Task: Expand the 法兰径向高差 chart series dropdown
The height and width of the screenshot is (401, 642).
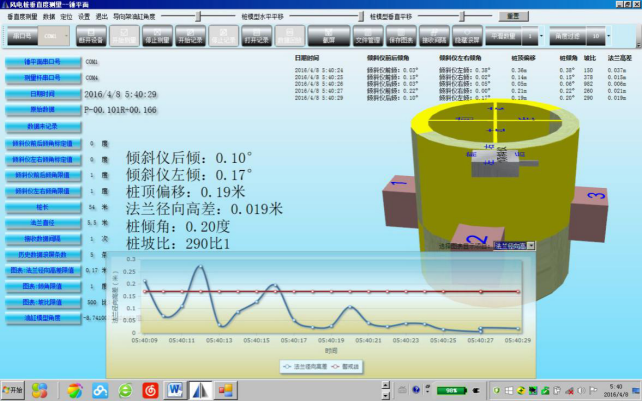Action: coord(530,244)
